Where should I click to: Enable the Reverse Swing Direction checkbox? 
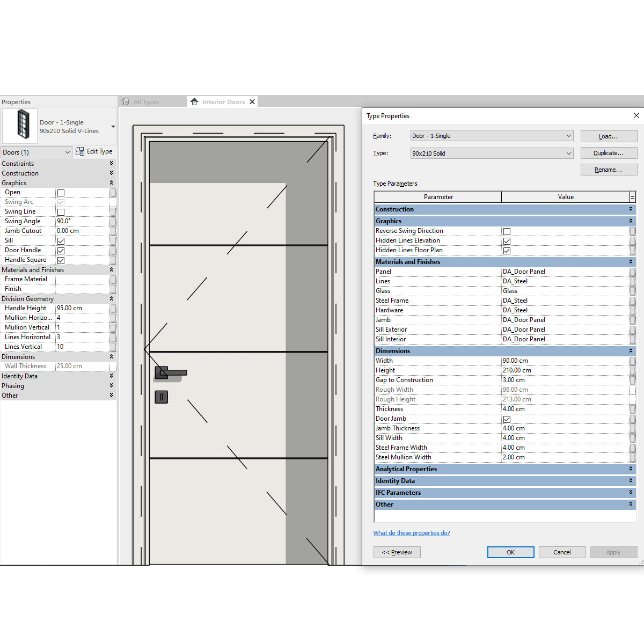click(x=507, y=231)
